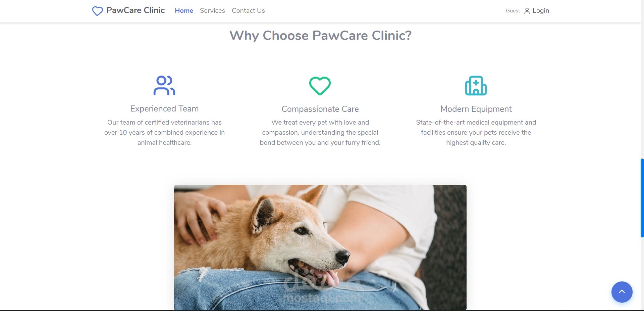Click the green Compassionate Care heart icon
This screenshot has width=644, height=311.
coord(320,86)
